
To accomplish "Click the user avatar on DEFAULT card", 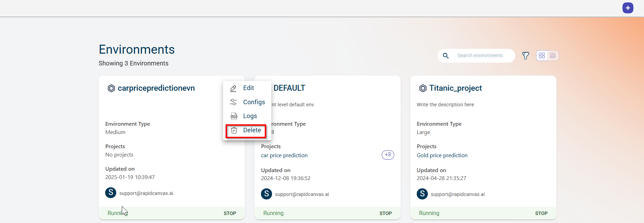I will point(266,194).
